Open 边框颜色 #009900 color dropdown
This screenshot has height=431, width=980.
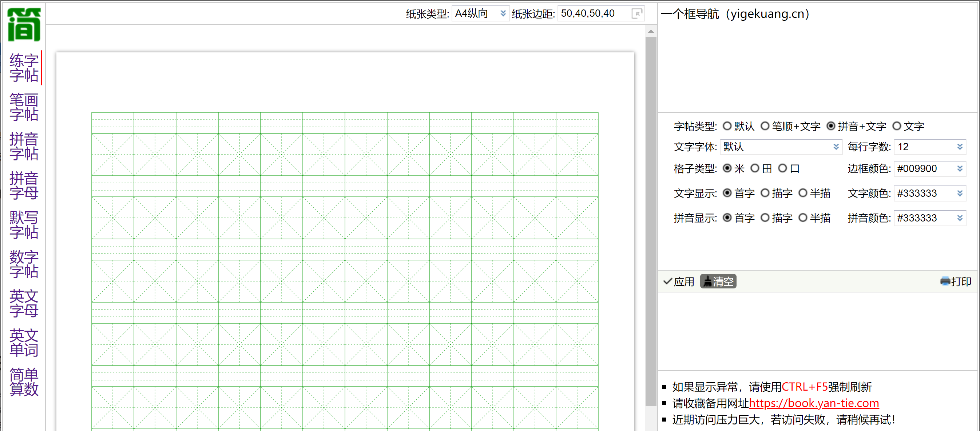point(930,168)
